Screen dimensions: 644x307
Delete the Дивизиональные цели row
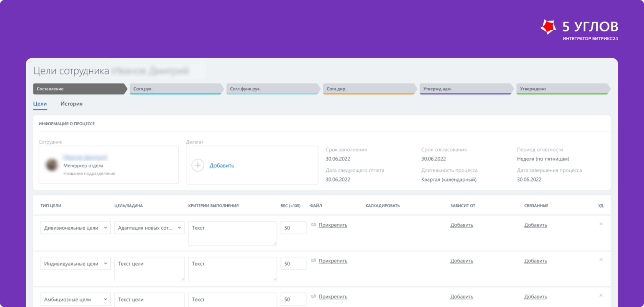coord(601,224)
